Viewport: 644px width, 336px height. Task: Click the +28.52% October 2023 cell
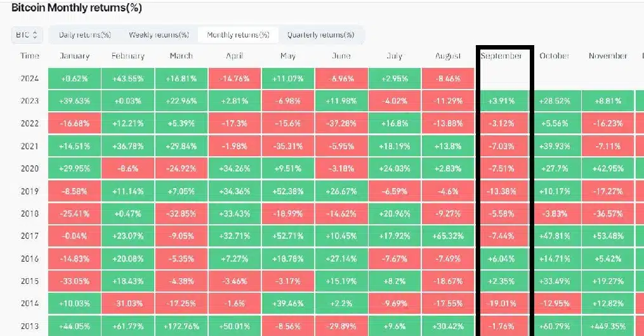click(555, 101)
